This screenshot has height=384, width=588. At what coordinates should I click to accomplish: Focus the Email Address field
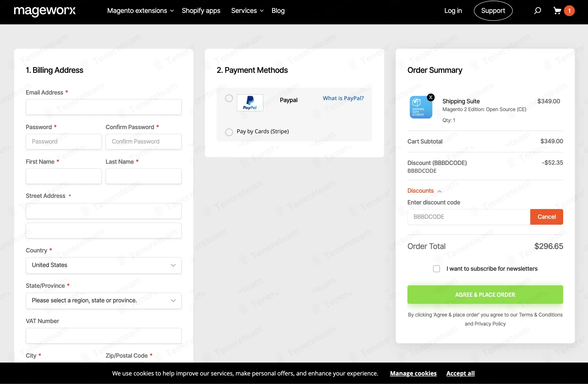coord(103,107)
